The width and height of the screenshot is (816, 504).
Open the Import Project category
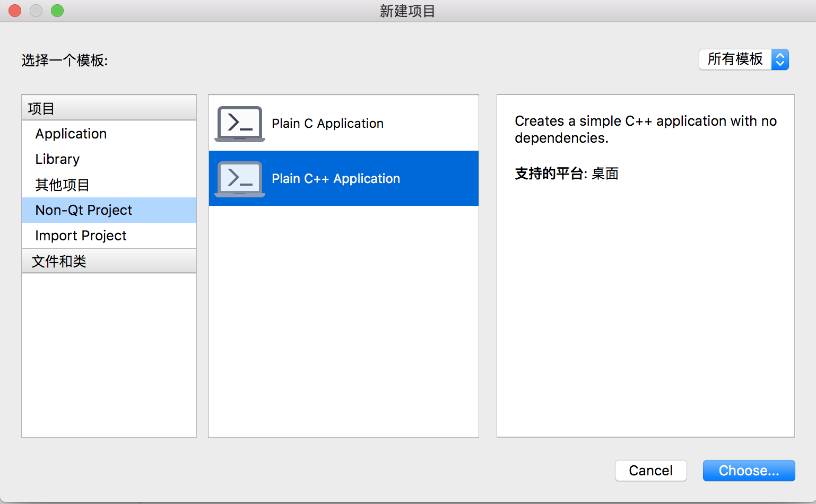(x=81, y=236)
